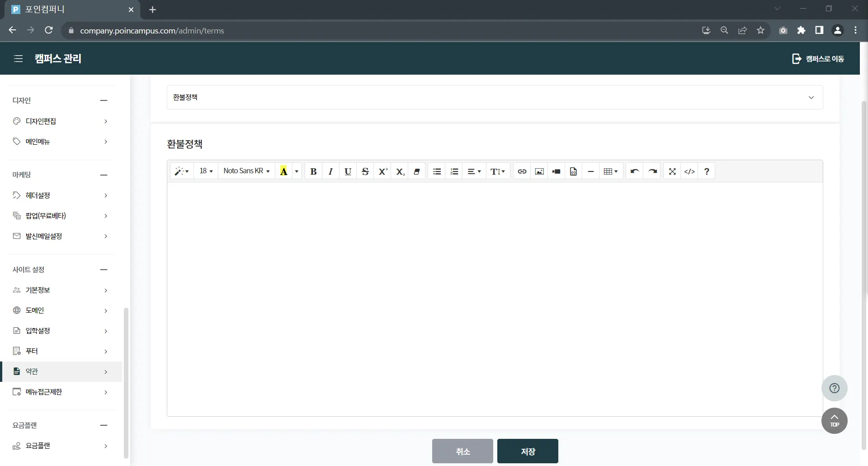Open editor help with question mark
Image resolution: width=868 pixels, height=466 pixels.
(x=707, y=171)
